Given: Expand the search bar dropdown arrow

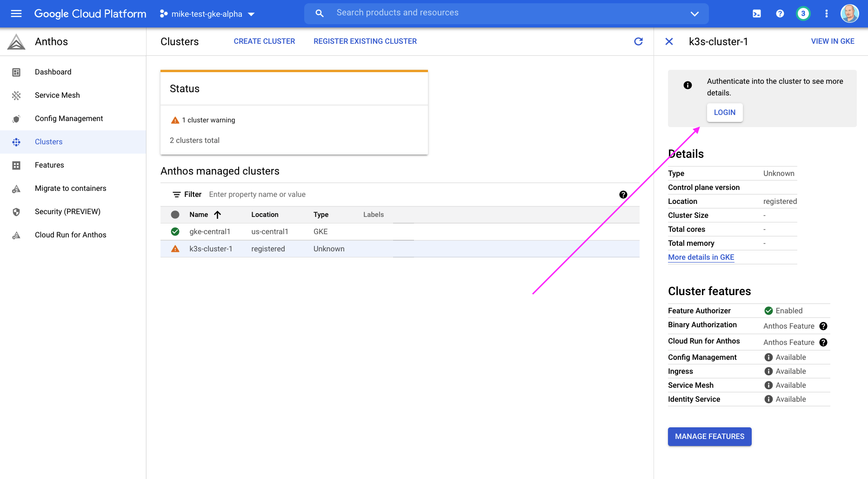Looking at the screenshot, I should point(694,13).
